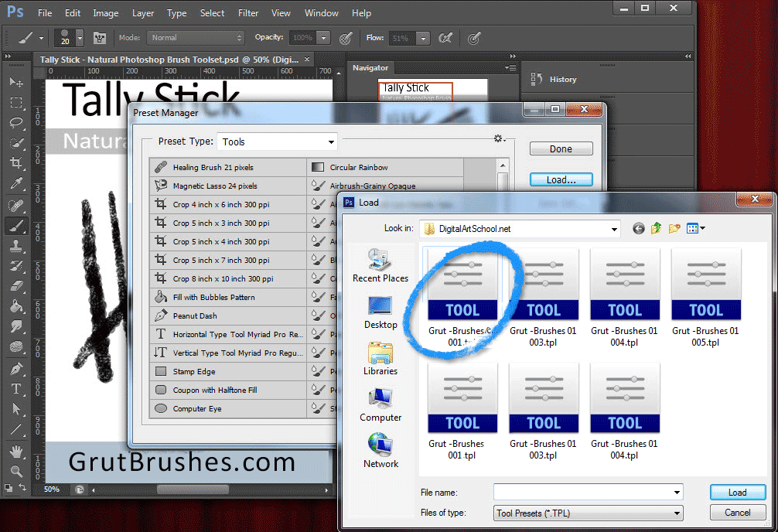Toggle the Brush panel button in options bar
The height and width of the screenshot is (532, 778).
[x=99, y=38]
